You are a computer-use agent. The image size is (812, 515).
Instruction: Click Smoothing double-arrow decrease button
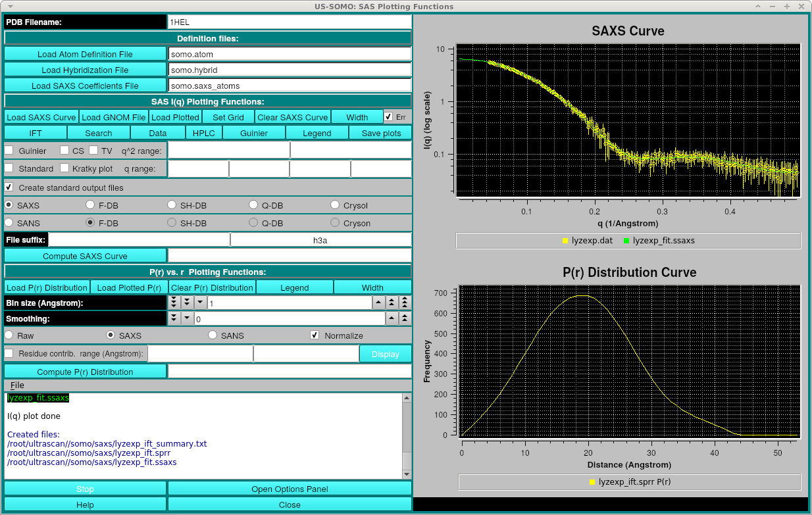pos(174,318)
